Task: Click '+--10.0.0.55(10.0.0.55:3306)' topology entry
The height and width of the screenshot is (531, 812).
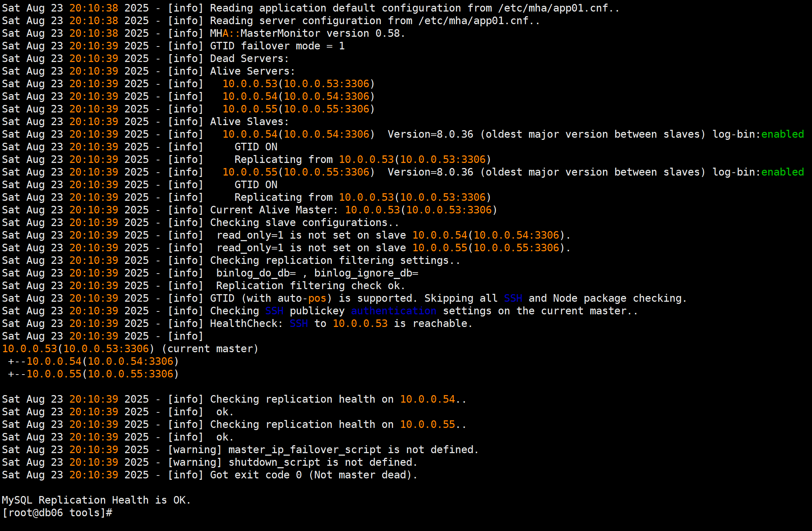Action: 93,374
